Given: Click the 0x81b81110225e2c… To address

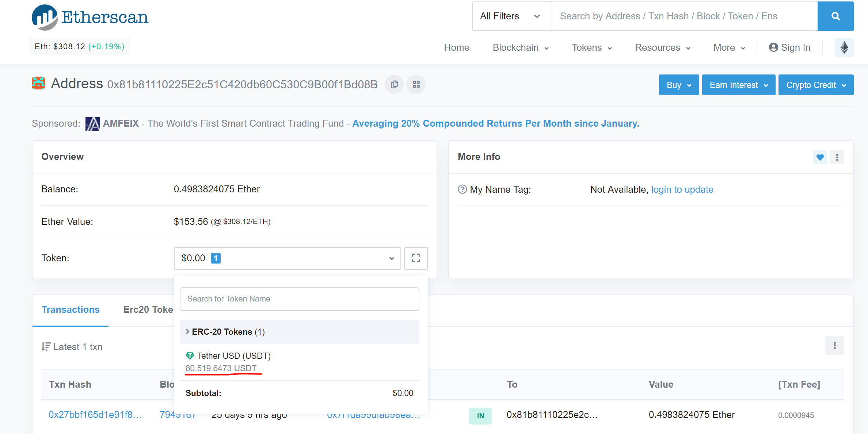Looking at the screenshot, I should 552,415.
